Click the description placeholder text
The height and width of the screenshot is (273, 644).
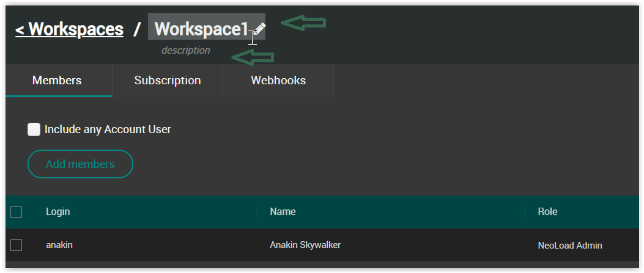185,51
